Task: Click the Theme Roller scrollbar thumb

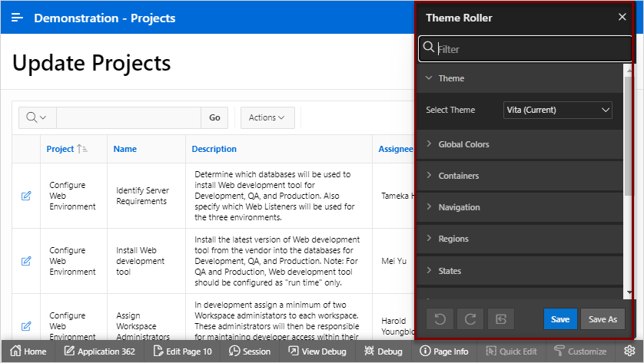Action: pos(629,135)
